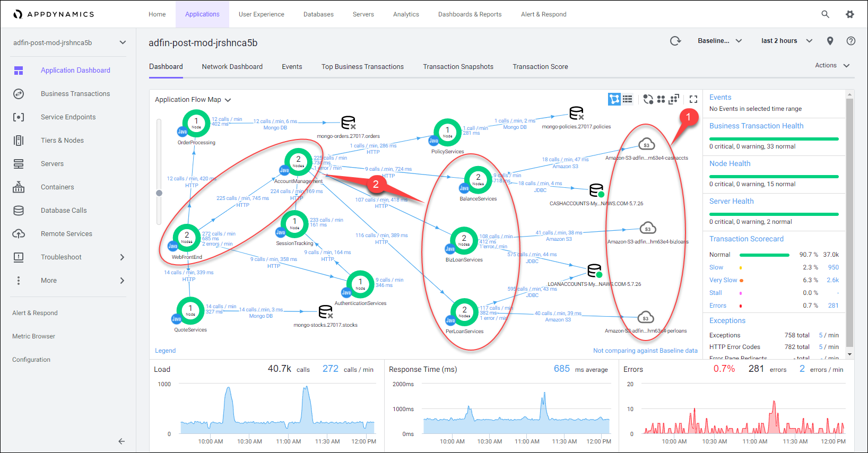Switch to the Transaction Snapshots tab
Image resolution: width=868 pixels, height=453 pixels.
(x=458, y=67)
